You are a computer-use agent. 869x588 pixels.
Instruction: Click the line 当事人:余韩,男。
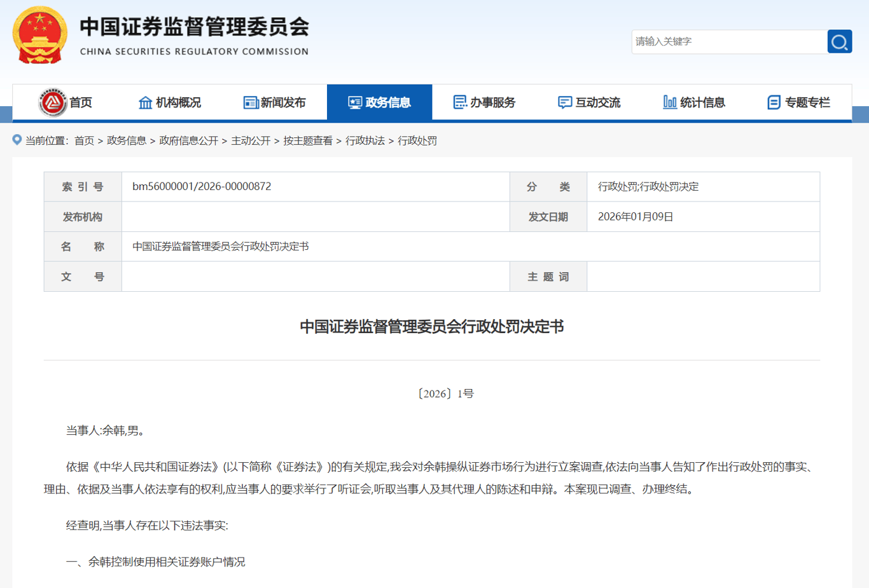pos(107,430)
